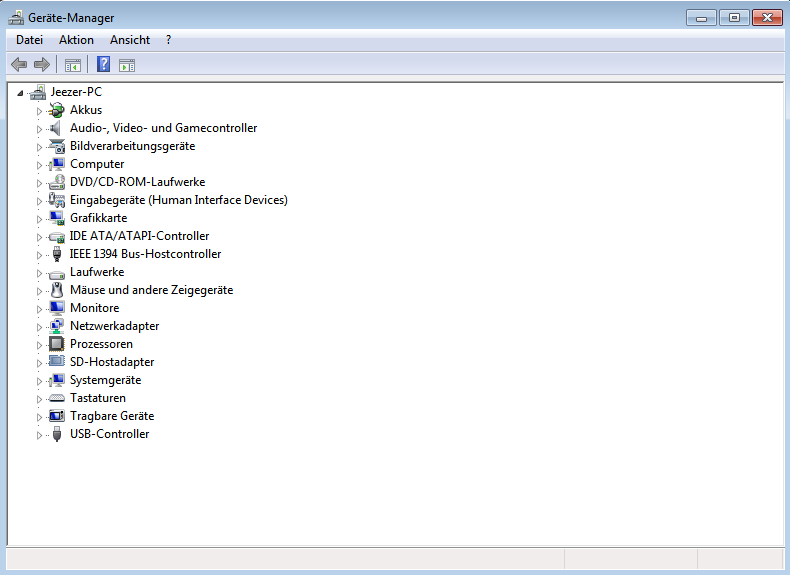Select IEEE 1394 Bus-Hostcontroller text

tap(146, 254)
